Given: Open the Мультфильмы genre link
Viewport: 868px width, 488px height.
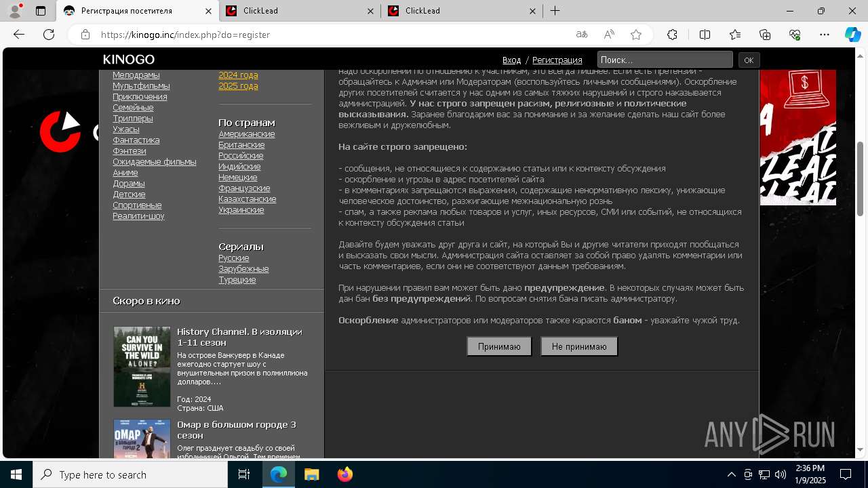Looking at the screenshot, I should pyautogui.click(x=141, y=86).
